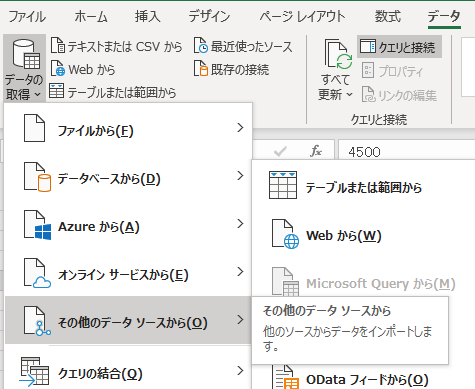Click the submenu テーブルまたは範囲から table icon
Viewport: 475px width, 389px height.
pos(283,185)
